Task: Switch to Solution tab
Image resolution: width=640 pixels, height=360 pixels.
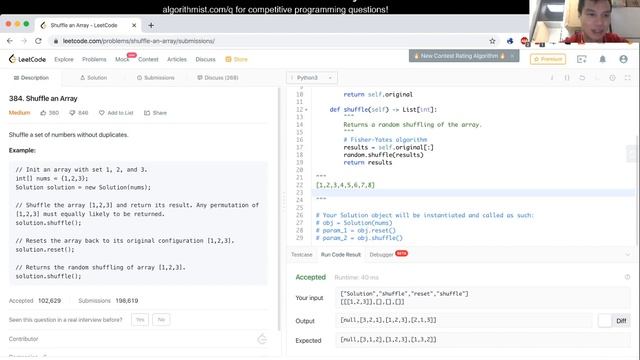Action: tap(93, 78)
